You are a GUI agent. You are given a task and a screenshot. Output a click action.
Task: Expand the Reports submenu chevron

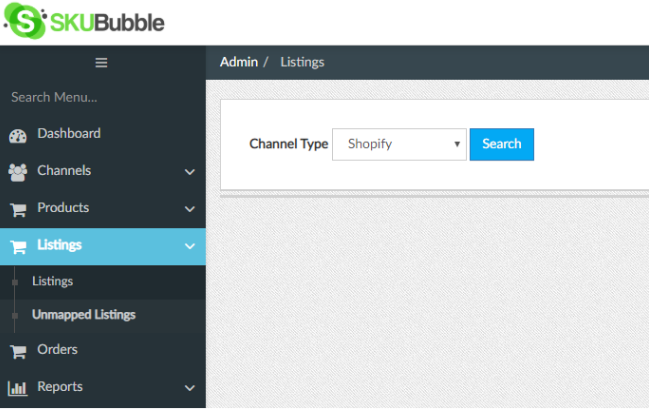189,388
